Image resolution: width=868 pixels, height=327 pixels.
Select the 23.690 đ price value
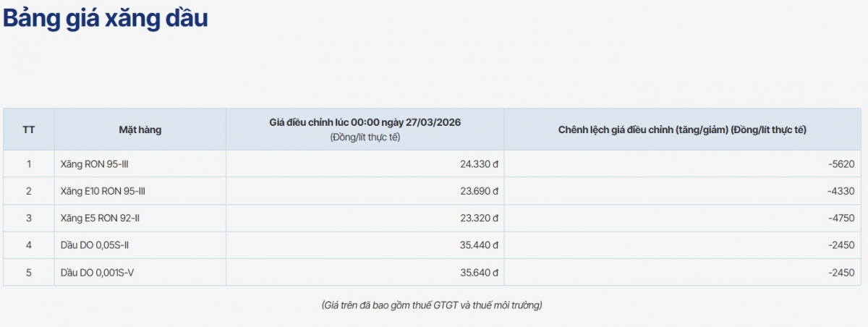pyautogui.click(x=479, y=191)
